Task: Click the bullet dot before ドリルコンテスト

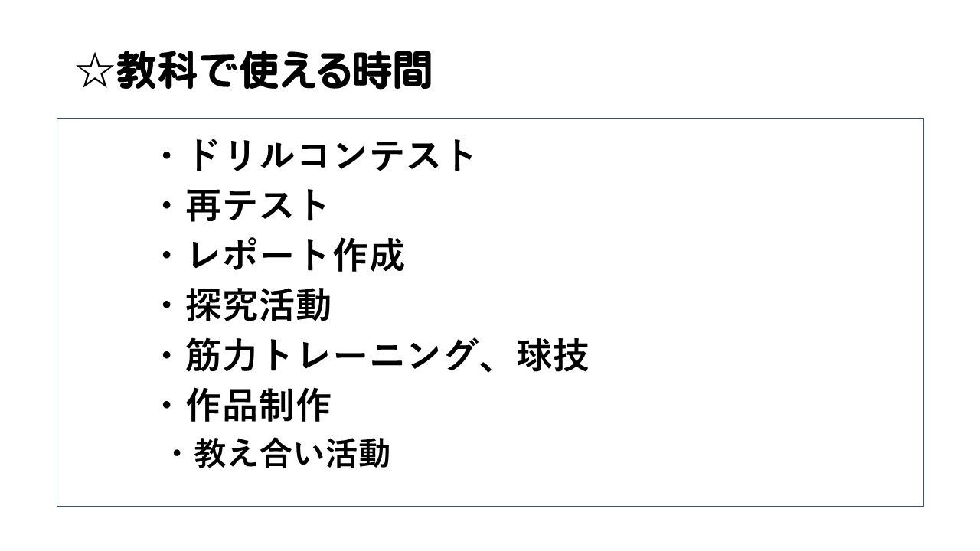Action: 168,157
